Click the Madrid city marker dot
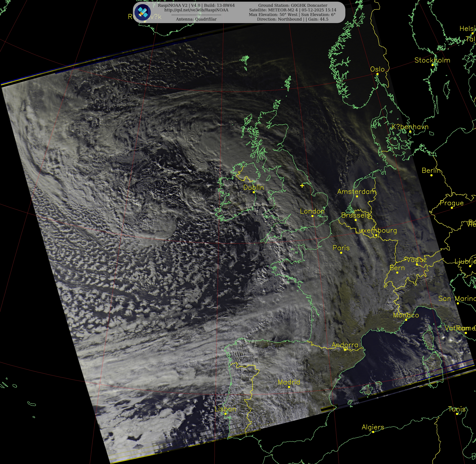This screenshot has width=476, height=464. pos(289,387)
